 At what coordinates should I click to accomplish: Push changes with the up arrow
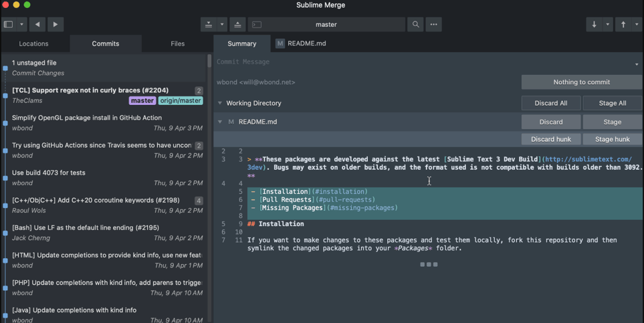(x=623, y=24)
